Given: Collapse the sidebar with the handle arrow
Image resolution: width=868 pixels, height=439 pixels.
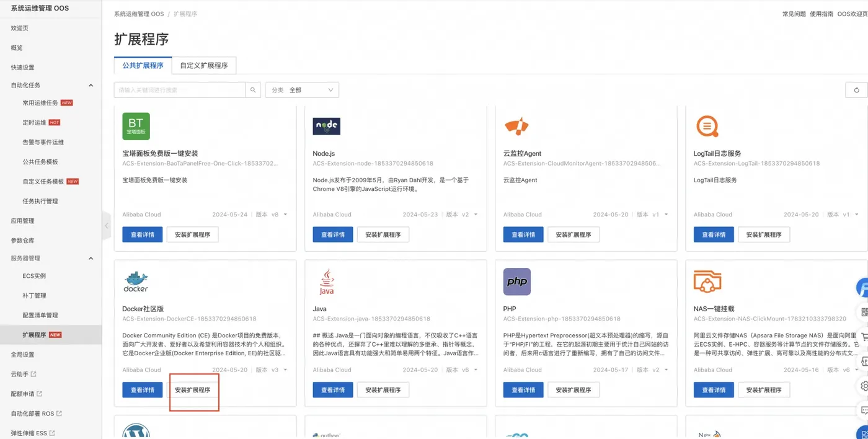Looking at the screenshot, I should 106,226.
